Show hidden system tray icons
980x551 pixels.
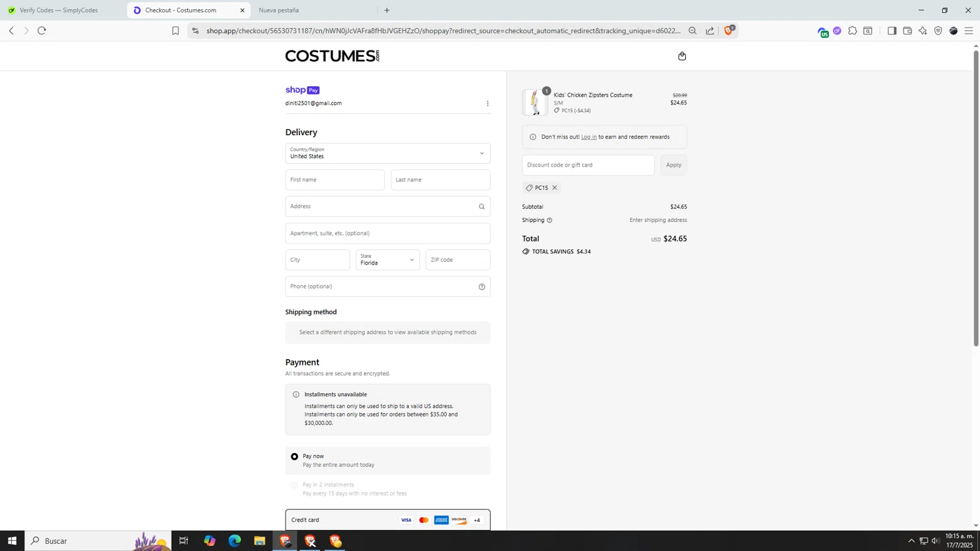911,541
